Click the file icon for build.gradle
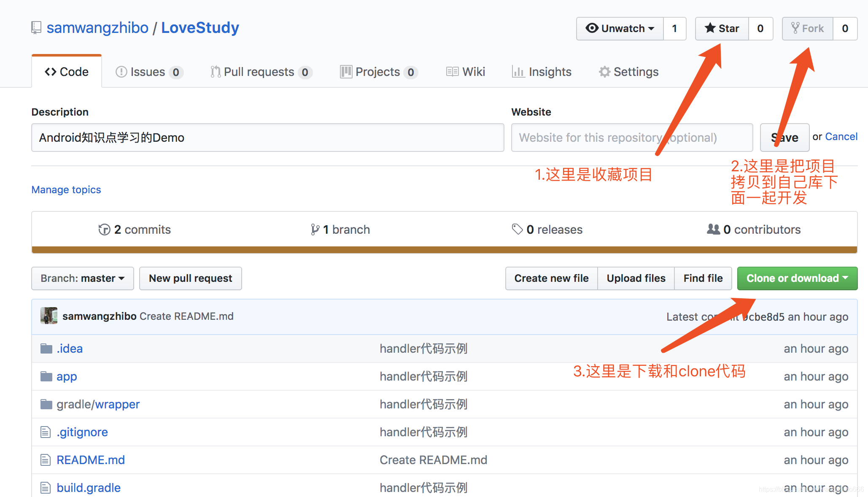The width and height of the screenshot is (868, 497). click(x=46, y=488)
